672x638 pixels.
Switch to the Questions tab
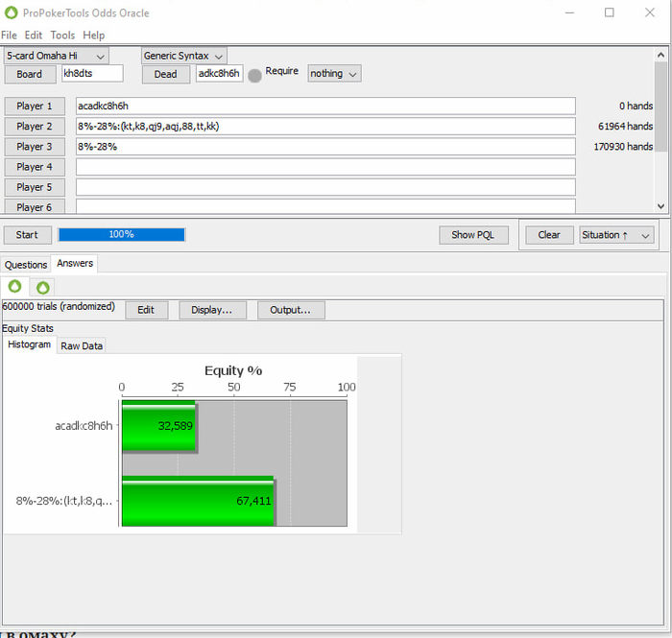point(26,265)
